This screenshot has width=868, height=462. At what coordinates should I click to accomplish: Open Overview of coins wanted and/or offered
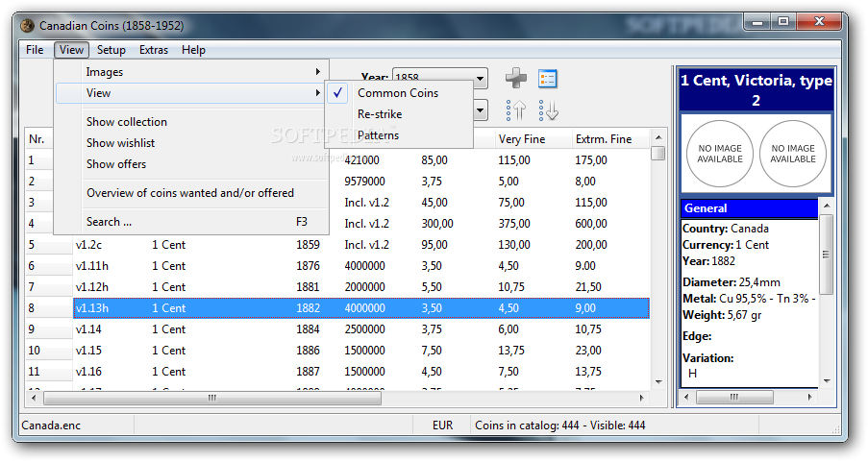pos(191,192)
